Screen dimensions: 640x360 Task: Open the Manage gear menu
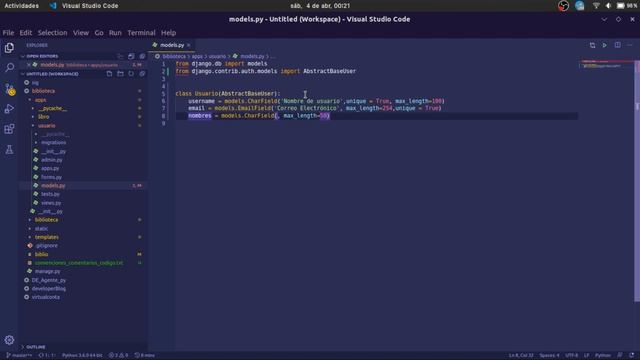[x=9, y=340]
